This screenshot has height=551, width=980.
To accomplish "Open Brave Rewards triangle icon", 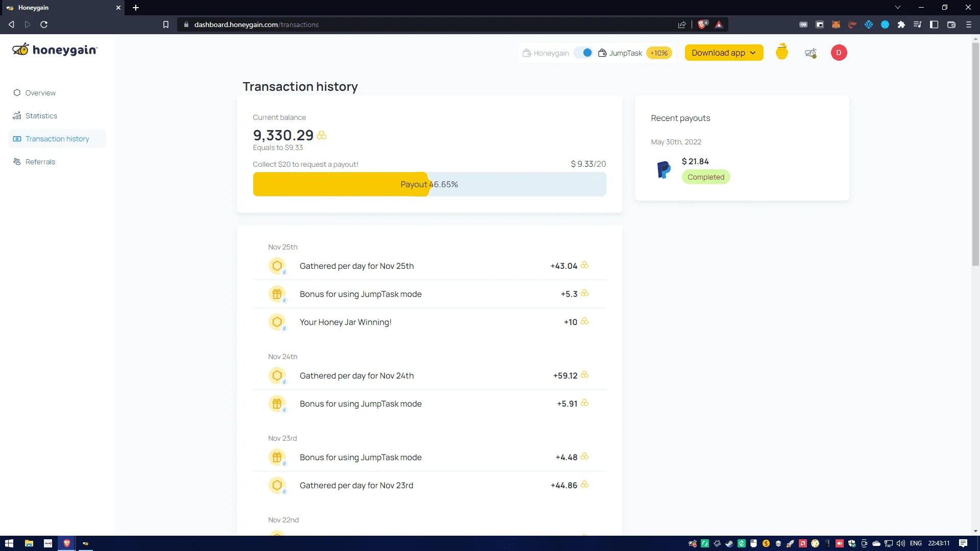I will 719,24.
